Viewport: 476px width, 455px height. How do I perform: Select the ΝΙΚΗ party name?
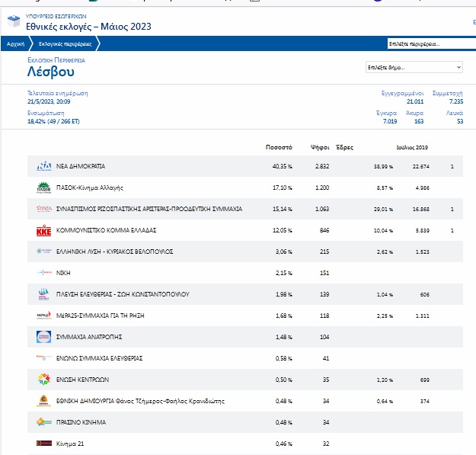pos(63,273)
